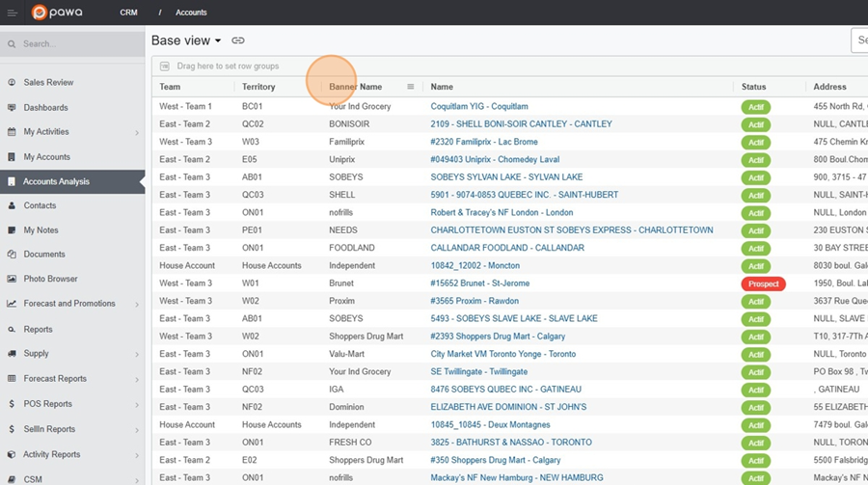Open My Notes in the sidebar

pyautogui.click(x=41, y=230)
